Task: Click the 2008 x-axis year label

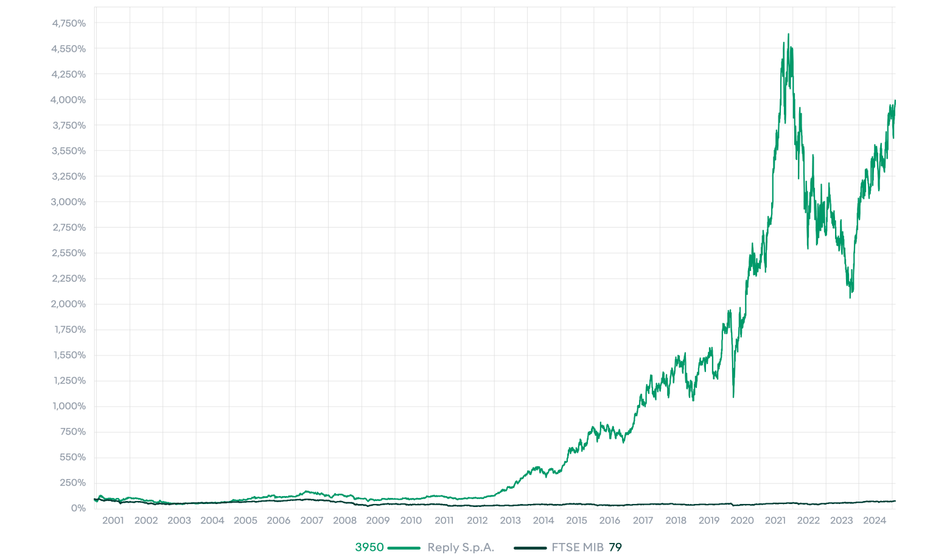Action: pos(345,520)
